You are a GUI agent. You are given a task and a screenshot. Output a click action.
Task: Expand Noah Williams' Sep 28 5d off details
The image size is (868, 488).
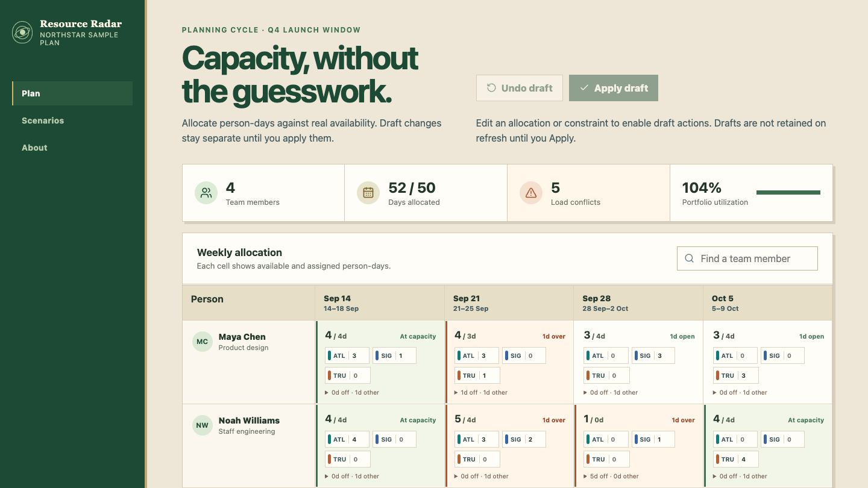tap(611, 476)
